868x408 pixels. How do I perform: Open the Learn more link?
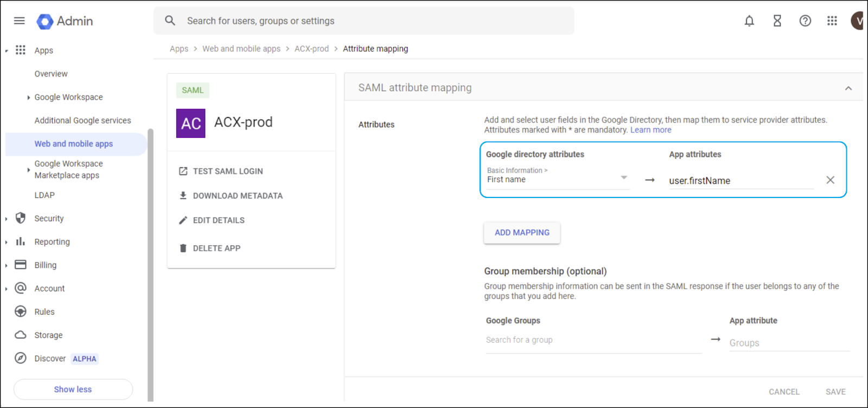[650, 130]
